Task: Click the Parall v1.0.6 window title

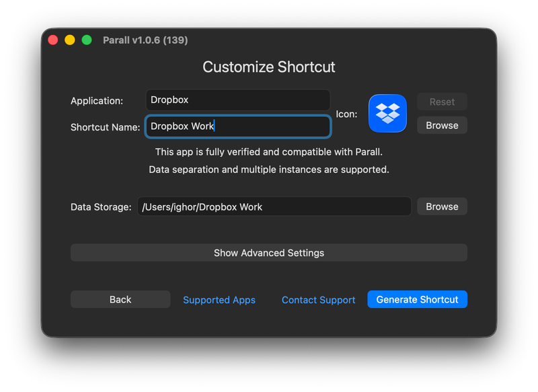Action: pos(145,40)
